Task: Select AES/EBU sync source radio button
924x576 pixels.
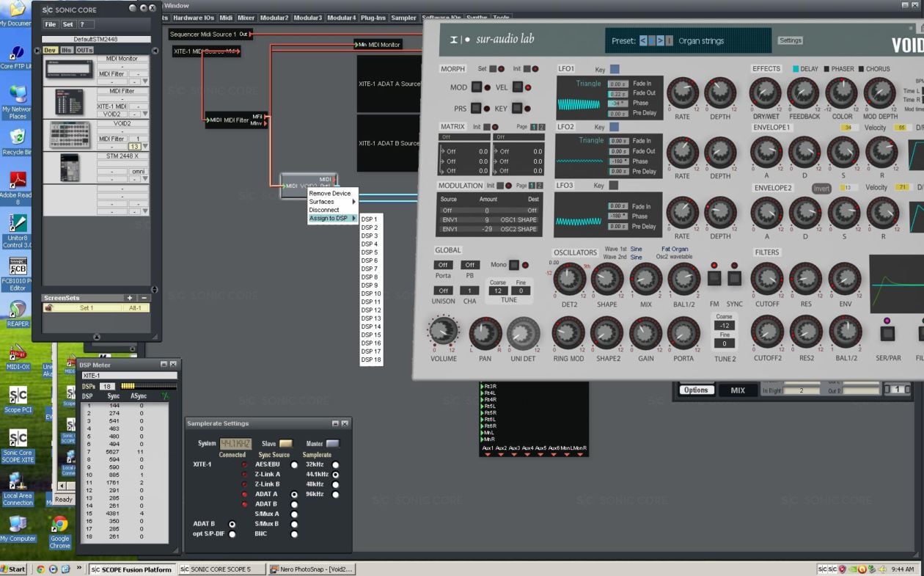Action: [294, 464]
